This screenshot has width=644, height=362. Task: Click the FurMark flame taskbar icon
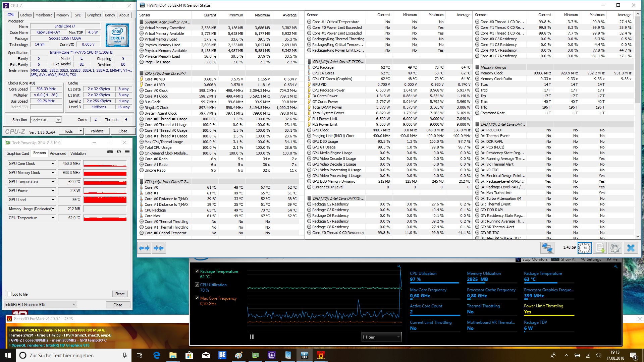coord(321,355)
